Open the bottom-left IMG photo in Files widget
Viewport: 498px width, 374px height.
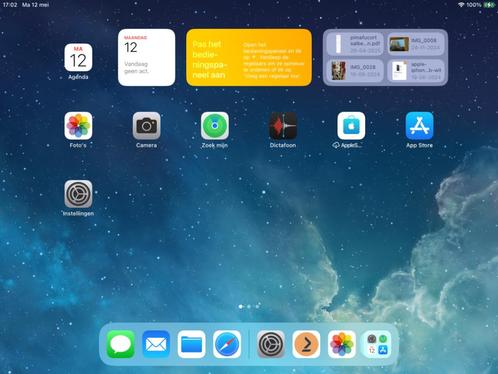point(355,70)
